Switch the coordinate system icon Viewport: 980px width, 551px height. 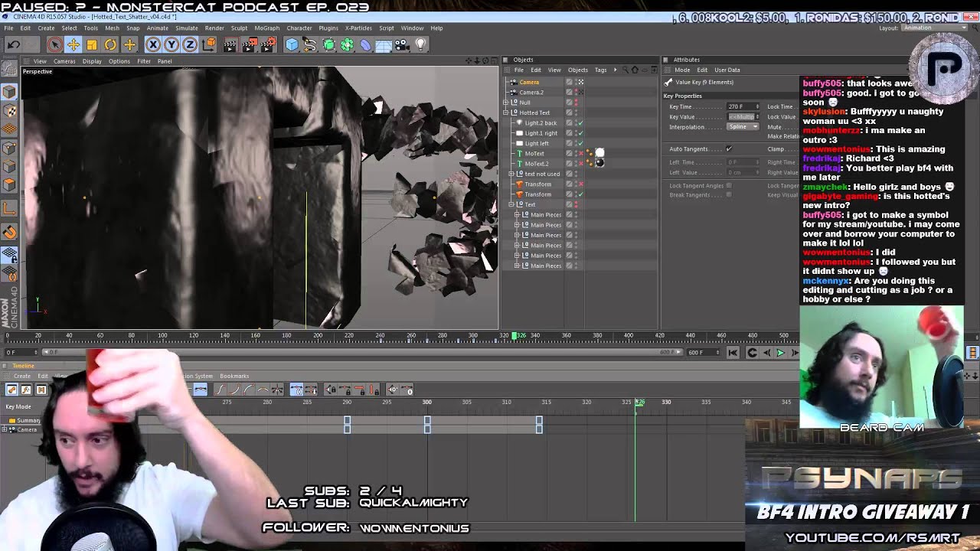[x=208, y=45]
